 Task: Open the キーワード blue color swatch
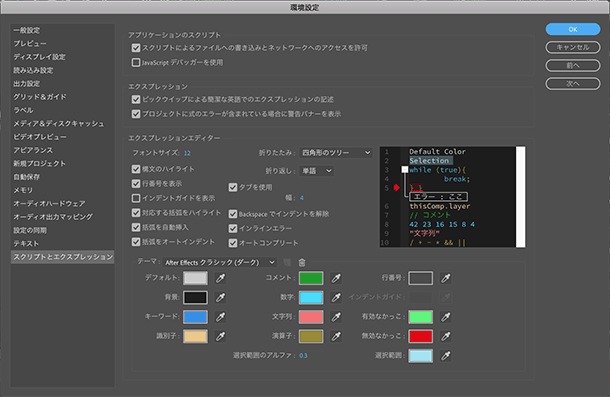(195, 317)
